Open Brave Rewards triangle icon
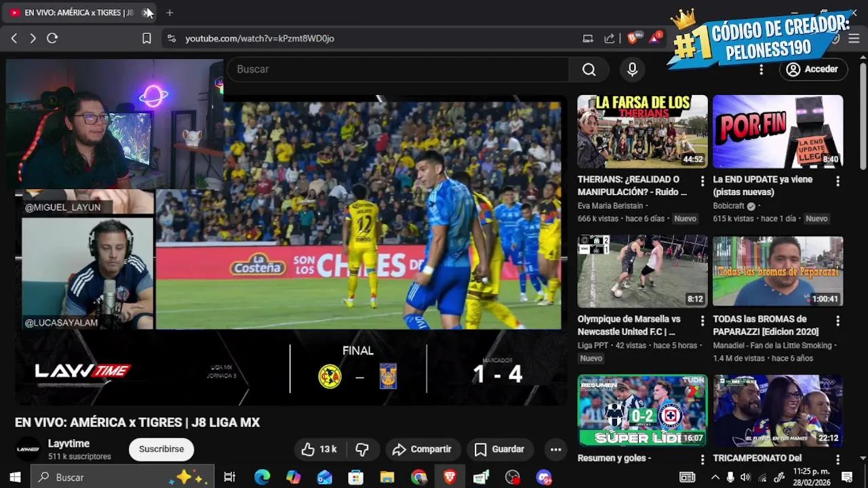Screen dimensions: 868x488 (x=654, y=39)
